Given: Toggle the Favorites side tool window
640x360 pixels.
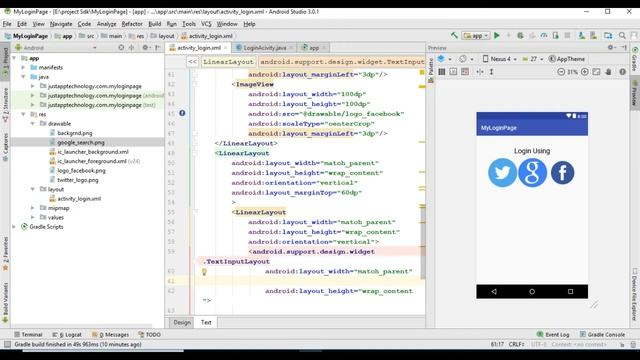Looking at the screenshot, I should pyautogui.click(x=5, y=253).
